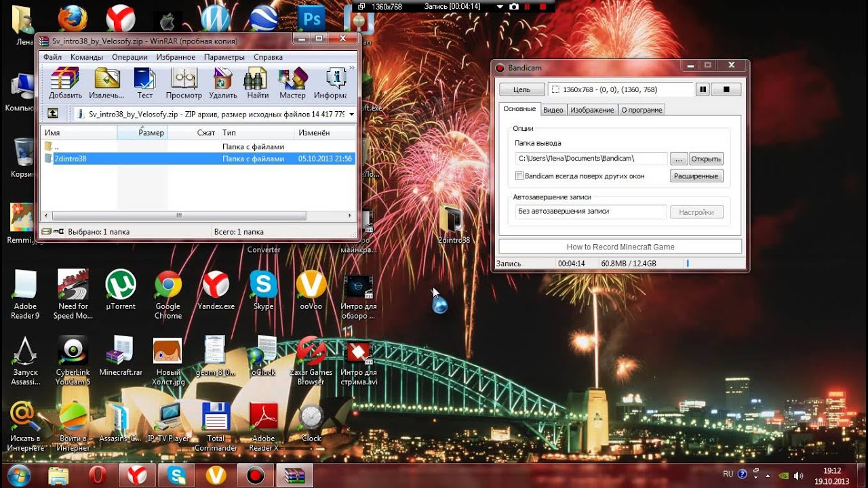Click the Расширенные button in Bandicam
This screenshot has height=488, width=868.
(696, 176)
